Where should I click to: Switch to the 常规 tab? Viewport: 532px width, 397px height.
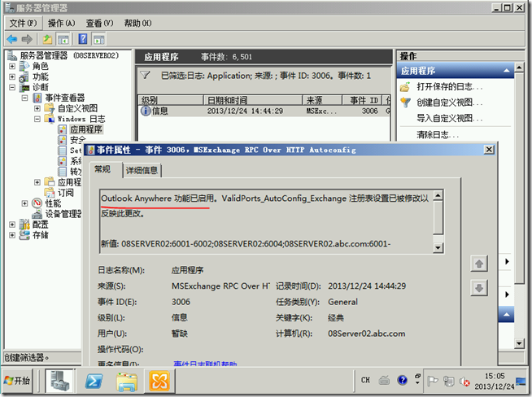point(102,169)
